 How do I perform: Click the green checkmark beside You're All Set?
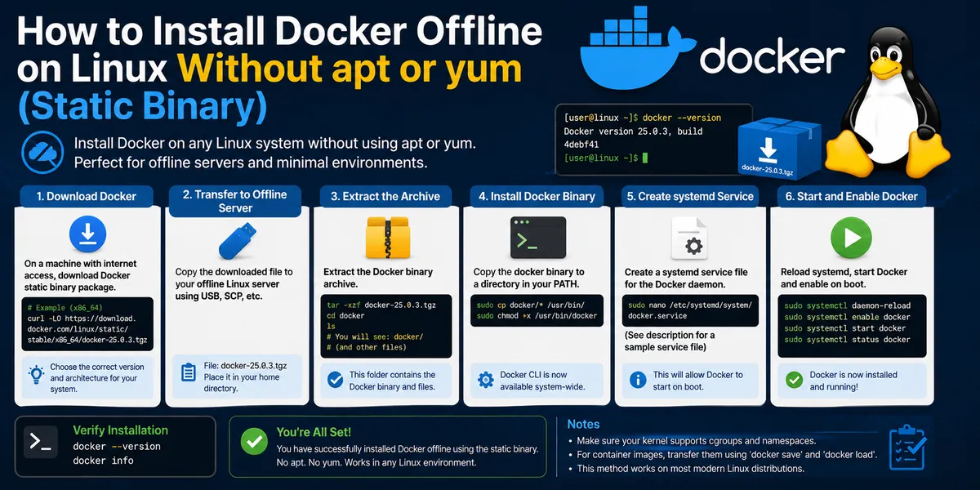(x=254, y=443)
